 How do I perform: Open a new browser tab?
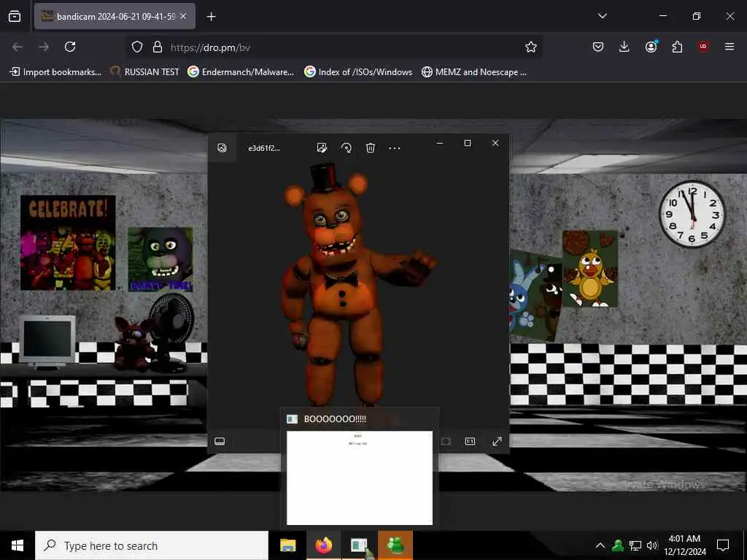211,17
